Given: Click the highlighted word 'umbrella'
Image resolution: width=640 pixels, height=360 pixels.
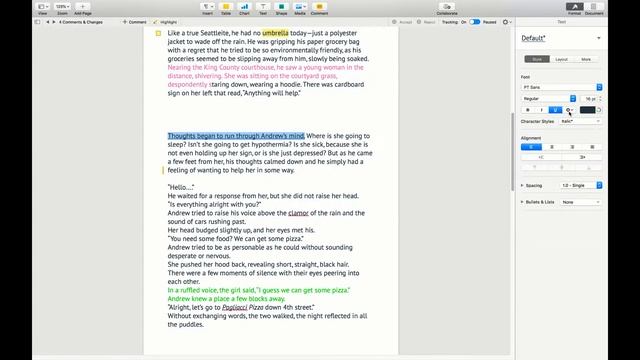Looking at the screenshot, I should point(276,33).
